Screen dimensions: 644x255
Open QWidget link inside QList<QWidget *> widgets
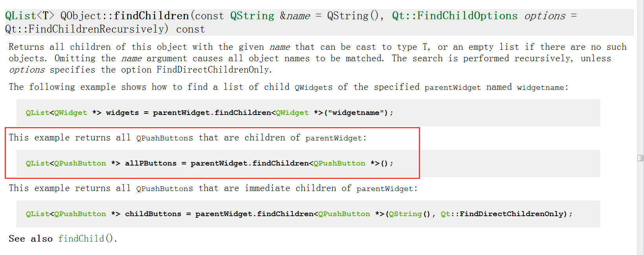(x=71, y=113)
